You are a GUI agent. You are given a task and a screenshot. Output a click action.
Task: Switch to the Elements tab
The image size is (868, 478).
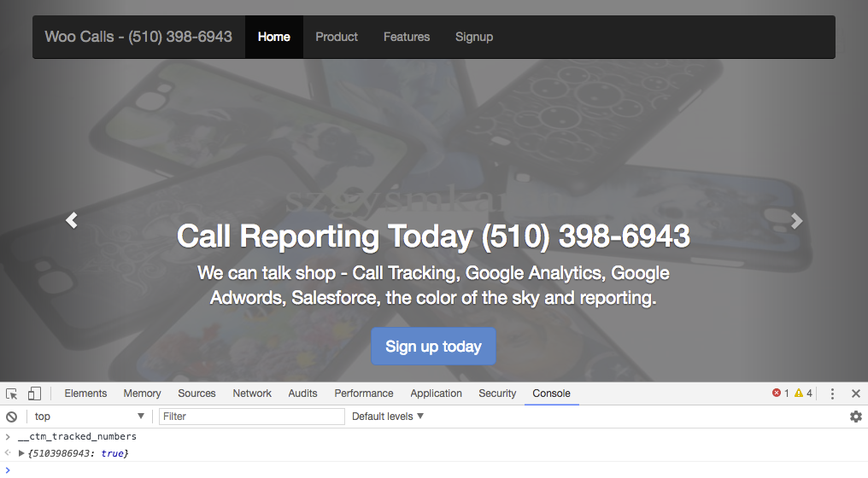click(x=85, y=393)
